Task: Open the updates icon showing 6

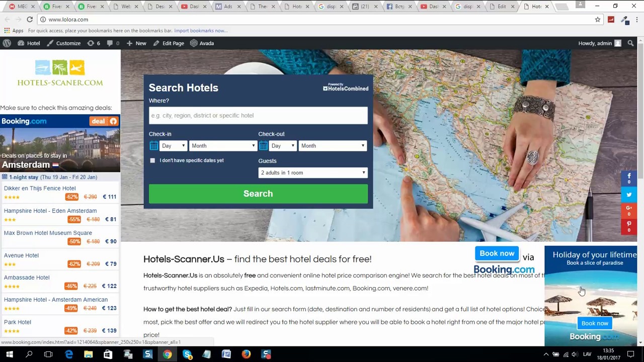Action: [x=94, y=43]
